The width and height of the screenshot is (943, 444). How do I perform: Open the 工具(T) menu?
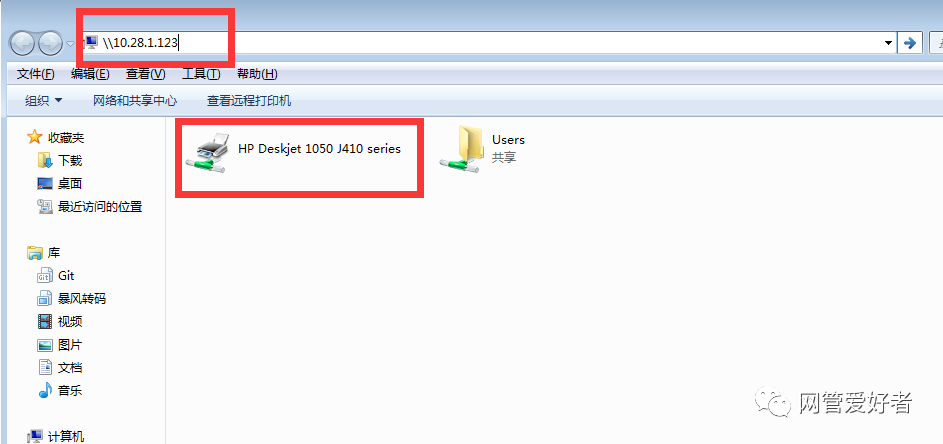pyautogui.click(x=201, y=74)
